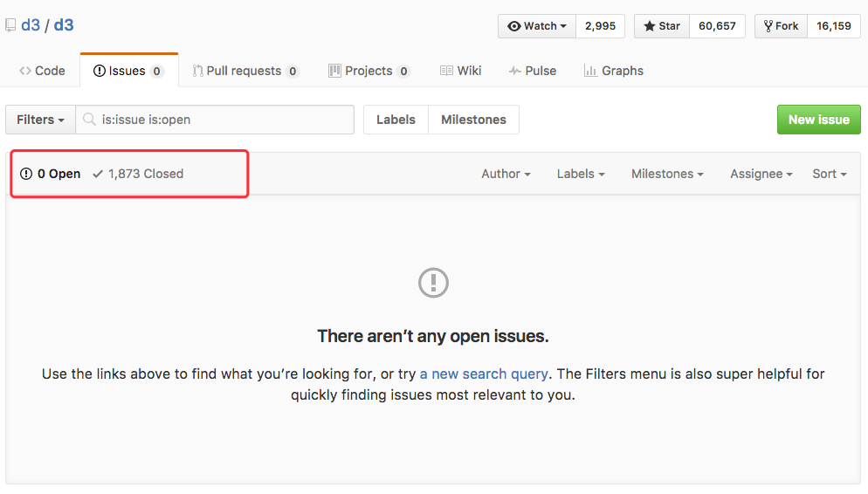868x494 pixels.
Task: Open the Graphs tab
Action: pos(614,71)
